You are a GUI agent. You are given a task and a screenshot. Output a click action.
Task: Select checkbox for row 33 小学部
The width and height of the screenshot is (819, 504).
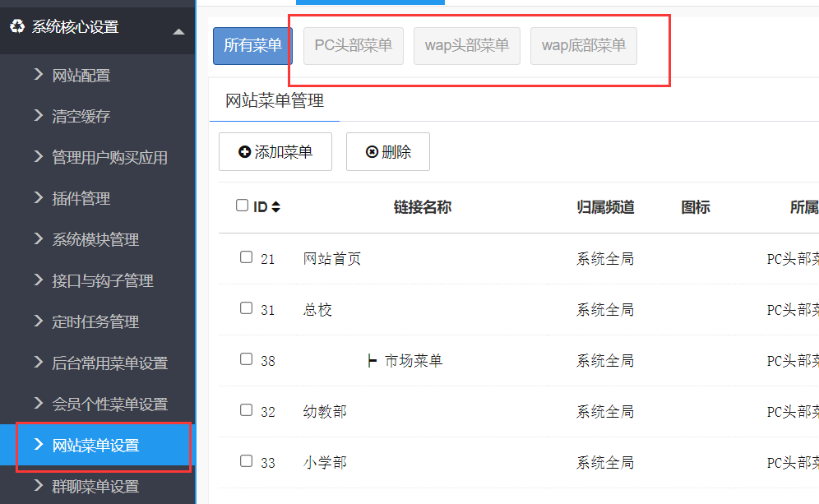[x=246, y=461]
